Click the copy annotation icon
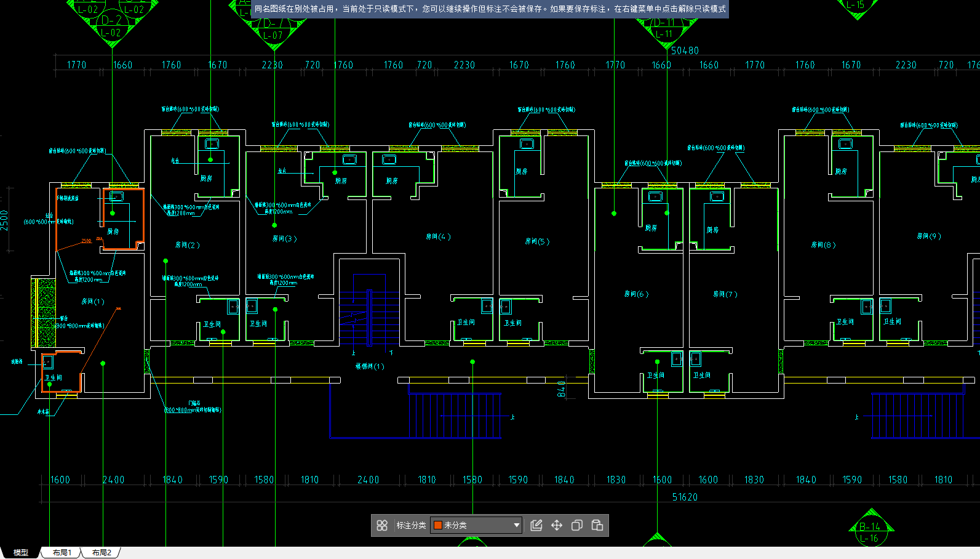 coord(577,525)
